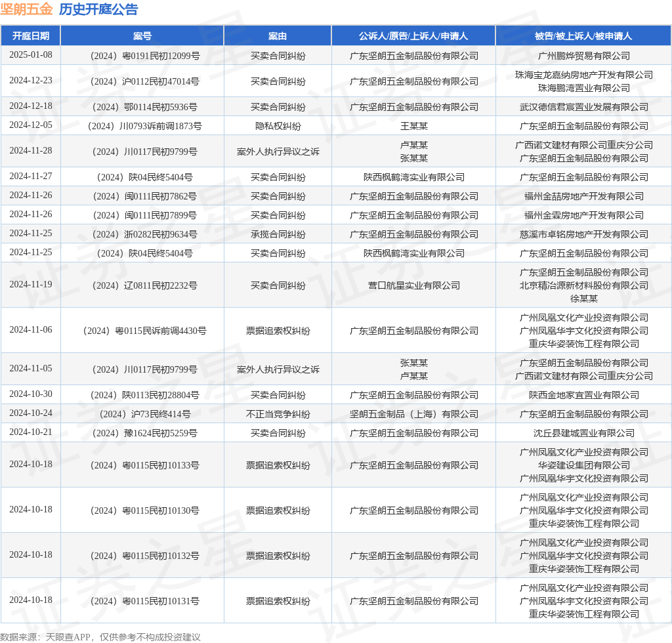Click 案外人执行异议之诉 in 2024-11-05 row
The width and height of the screenshot is (672, 643).
pos(278,369)
